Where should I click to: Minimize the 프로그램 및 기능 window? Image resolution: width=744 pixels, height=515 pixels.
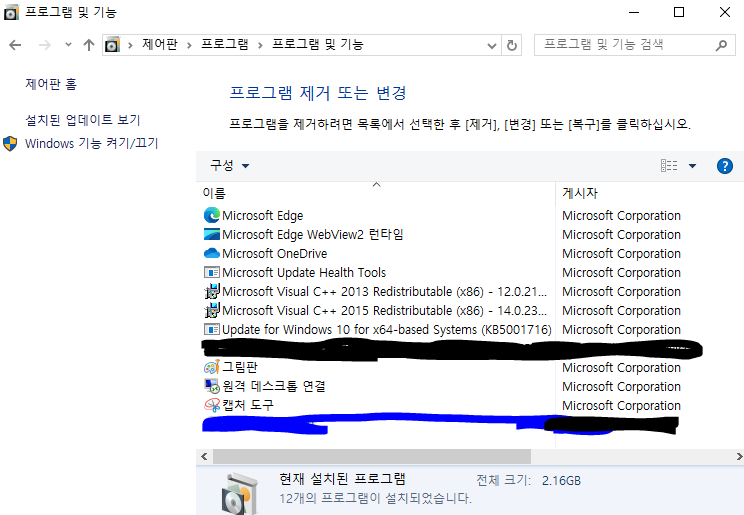(x=634, y=12)
